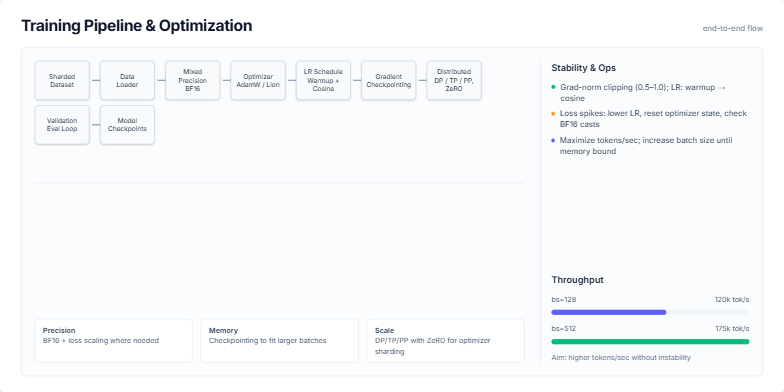Viewport: 784px width, 392px height.
Task: Click the Throughput heading
Action: pyautogui.click(x=578, y=280)
